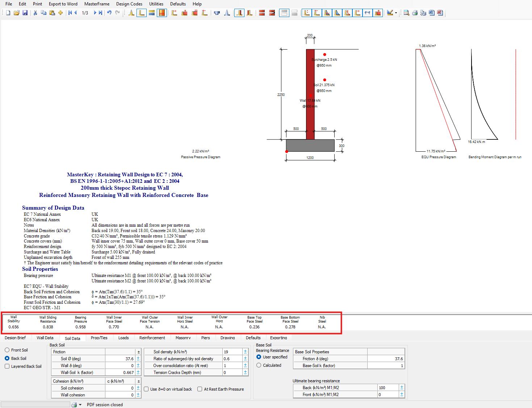532x408 pixels.
Task: Click the Undo arrow icon
Action: click(x=109, y=13)
